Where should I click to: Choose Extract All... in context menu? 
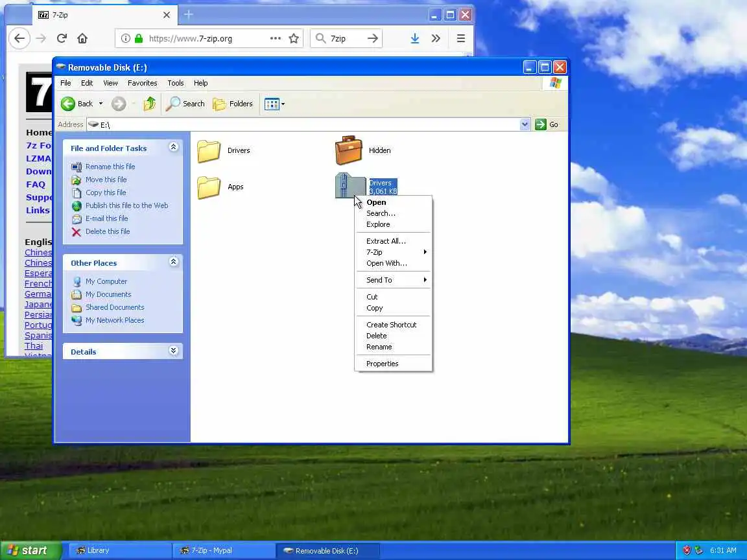(x=394, y=241)
